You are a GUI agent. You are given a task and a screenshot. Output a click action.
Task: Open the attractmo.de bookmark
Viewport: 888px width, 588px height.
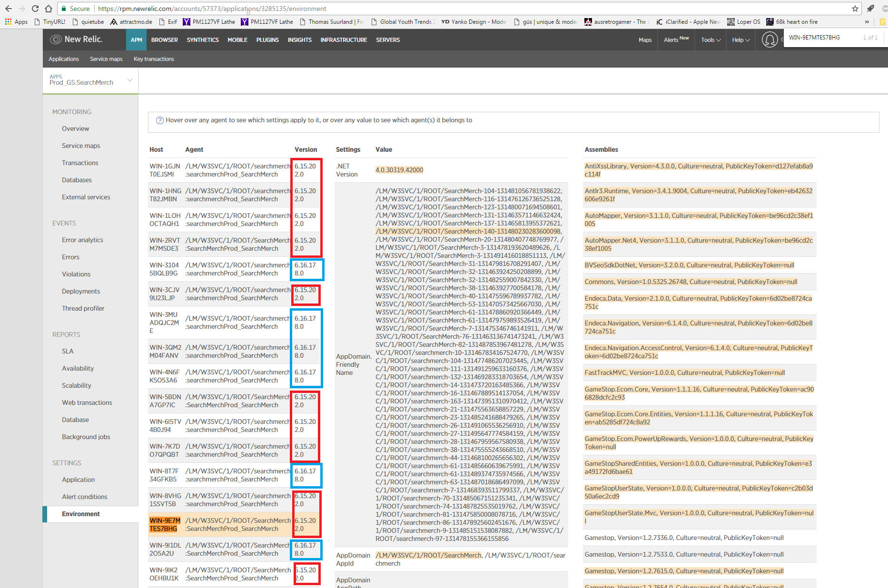[131, 22]
